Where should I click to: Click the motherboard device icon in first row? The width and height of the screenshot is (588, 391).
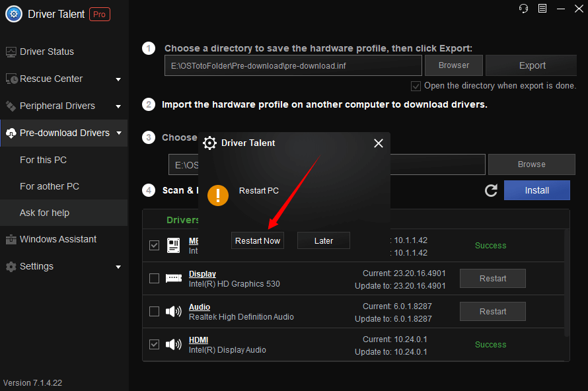click(173, 246)
